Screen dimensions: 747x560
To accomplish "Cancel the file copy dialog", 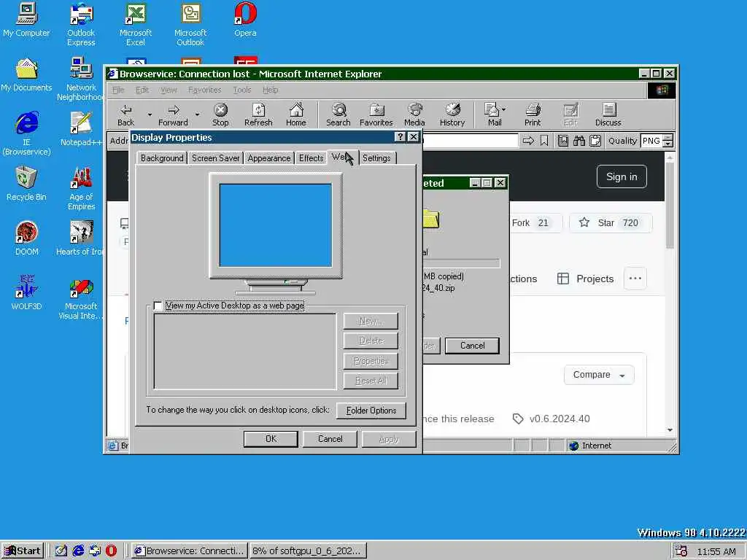I will point(472,346).
